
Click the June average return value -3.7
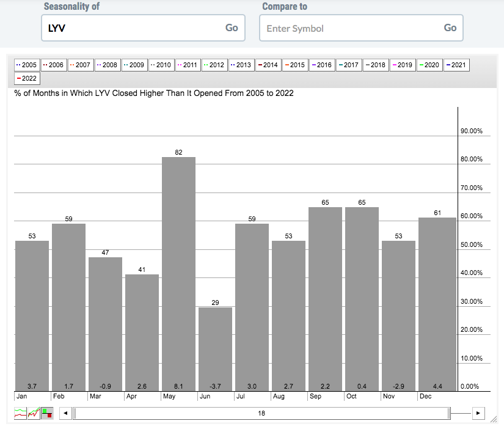click(x=216, y=386)
